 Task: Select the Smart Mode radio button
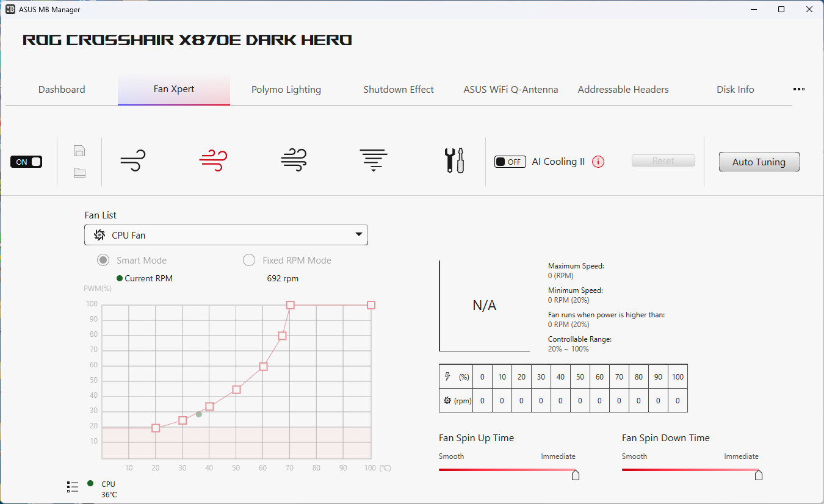point(104,261)
